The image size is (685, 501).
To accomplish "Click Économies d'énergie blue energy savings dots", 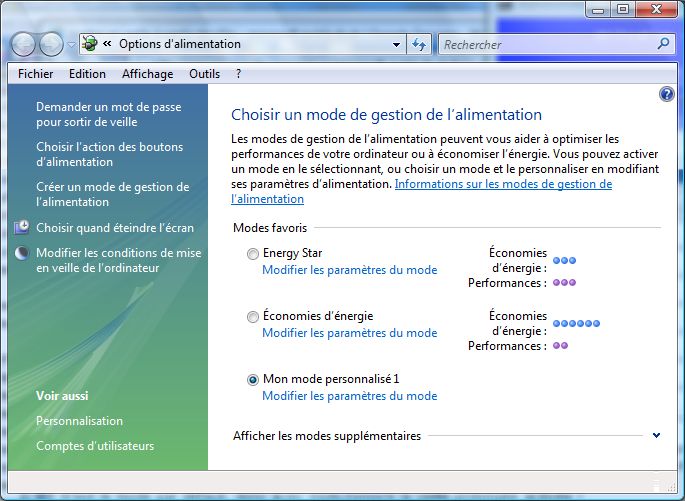I will pyautogui.click(x=576, y=324).
